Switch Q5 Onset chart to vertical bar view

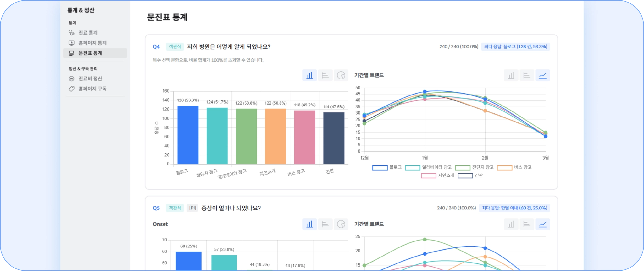[x=309, y=224]
